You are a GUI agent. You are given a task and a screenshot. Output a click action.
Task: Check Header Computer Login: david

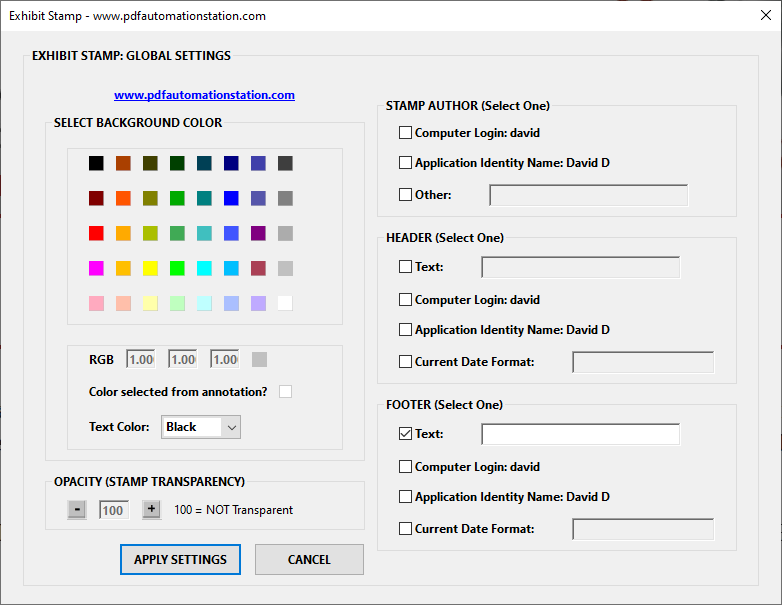point(405,300)
